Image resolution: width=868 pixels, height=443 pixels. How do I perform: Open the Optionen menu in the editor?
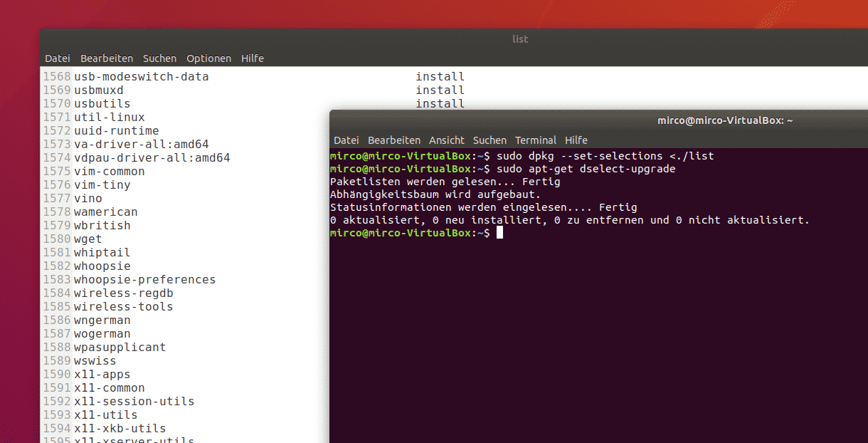208,58
